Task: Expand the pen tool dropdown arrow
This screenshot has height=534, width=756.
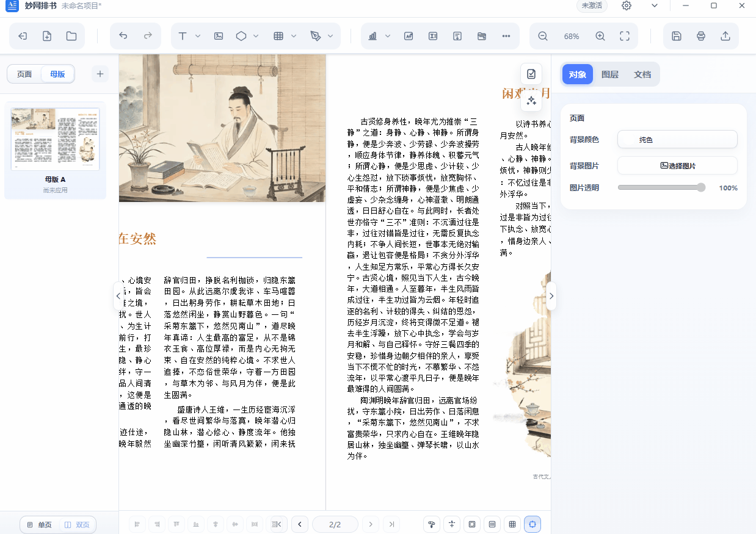Action: click(330, 36)
